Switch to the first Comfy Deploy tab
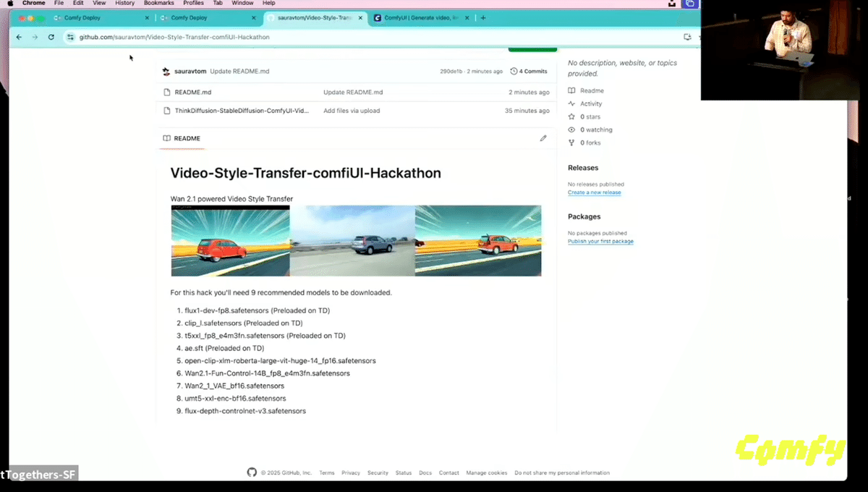 click(x=101, y=17)
